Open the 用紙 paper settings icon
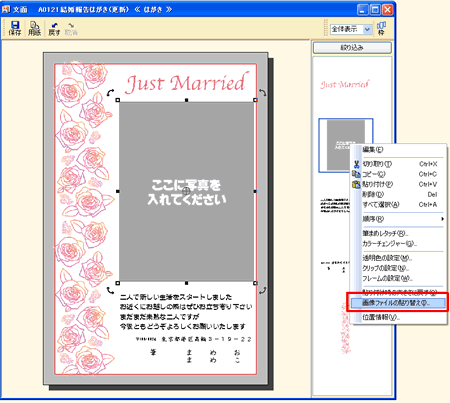This screenshot has height=403, width=450. point(34,28)
